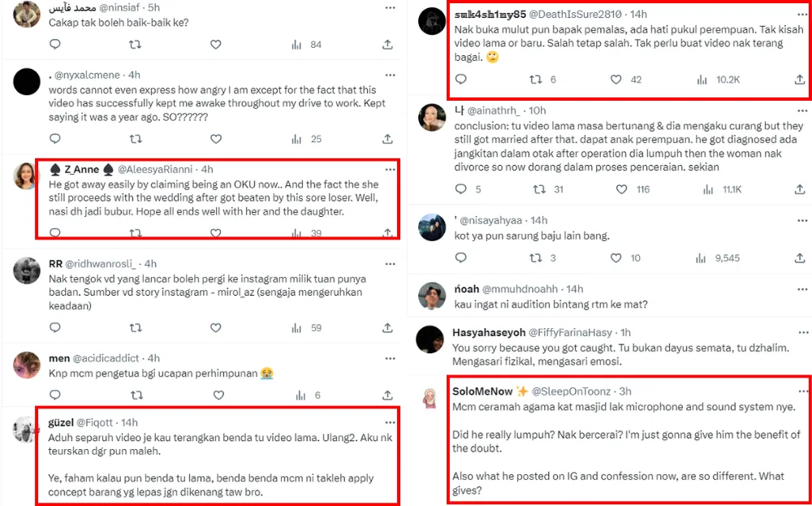The image size is (812, 506).
Task: Click the Z_Anne avatar photo
Action: pos(28,175)
